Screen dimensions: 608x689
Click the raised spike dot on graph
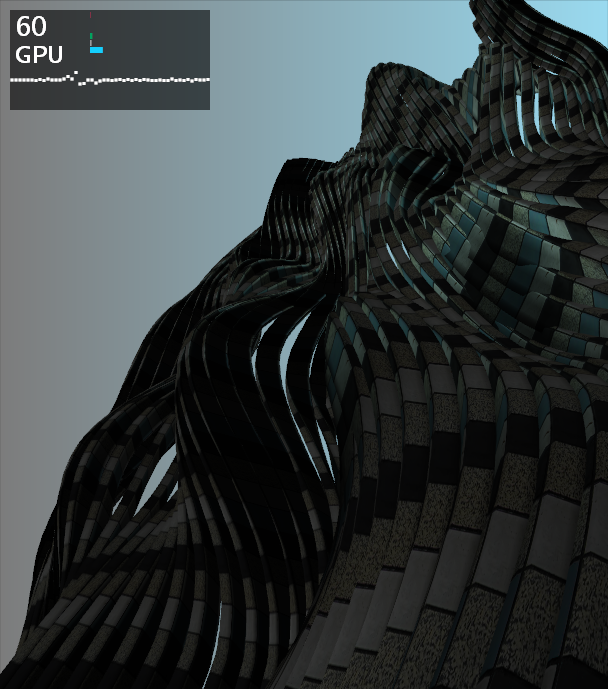(x=76, y=72)
